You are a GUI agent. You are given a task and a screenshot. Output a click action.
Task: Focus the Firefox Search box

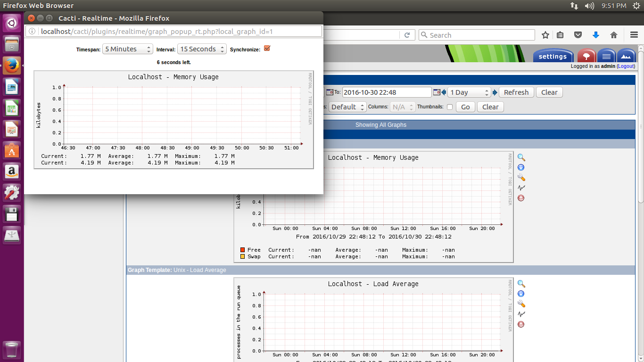[x=477, y=35]
